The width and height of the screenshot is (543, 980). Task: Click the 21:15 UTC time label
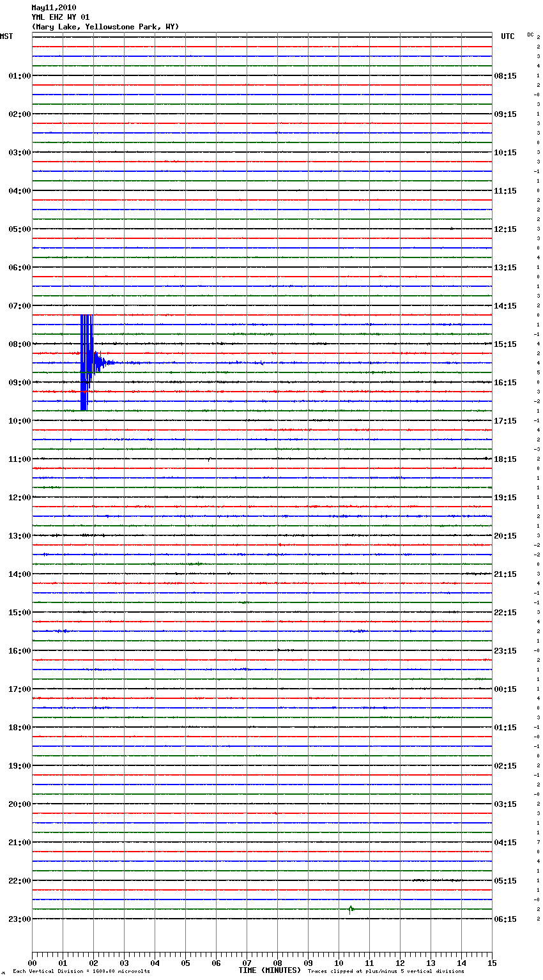click(505, 574)
